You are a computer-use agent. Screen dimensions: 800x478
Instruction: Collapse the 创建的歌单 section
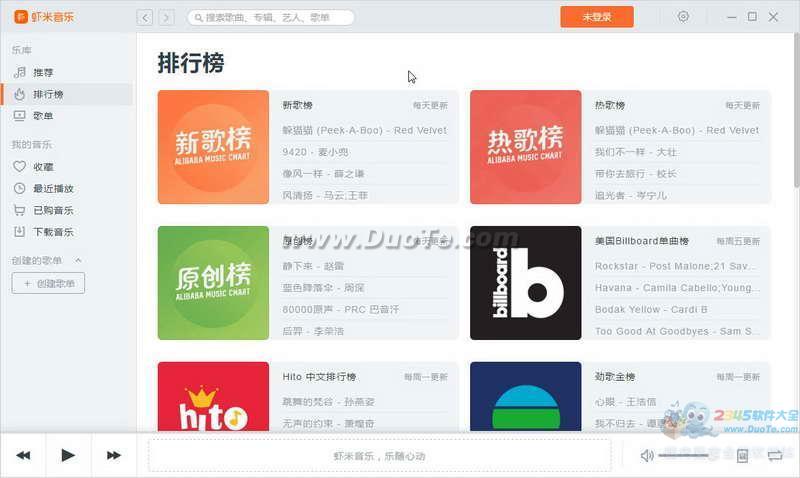(79, 261)
